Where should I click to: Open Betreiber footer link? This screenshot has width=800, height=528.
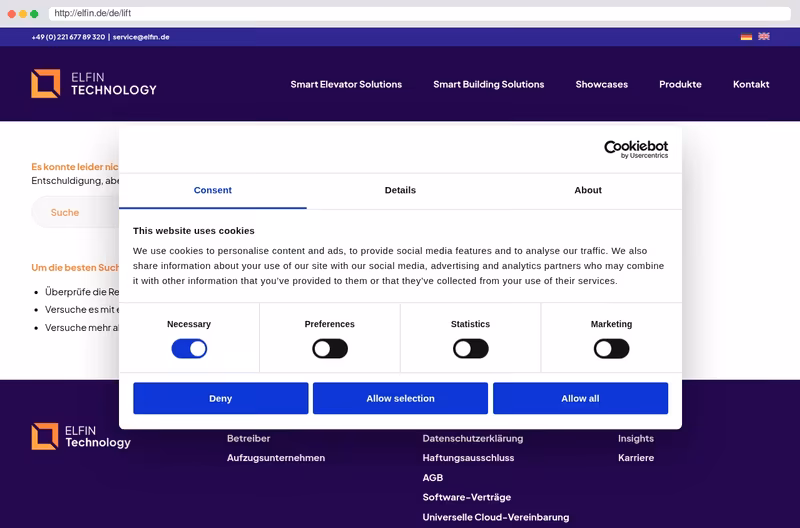pyautogui.click(x=248, y=438)
